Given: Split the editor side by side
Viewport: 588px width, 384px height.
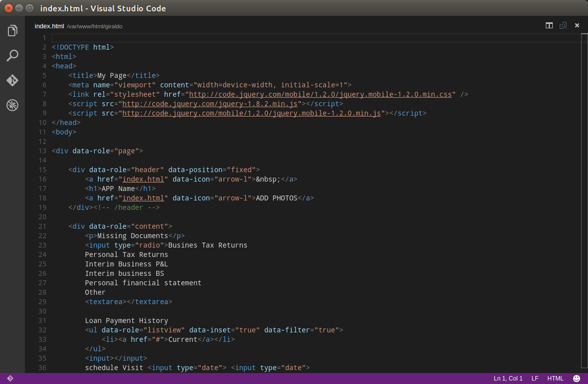Looking at the screenshot, I should click(549, 25).
